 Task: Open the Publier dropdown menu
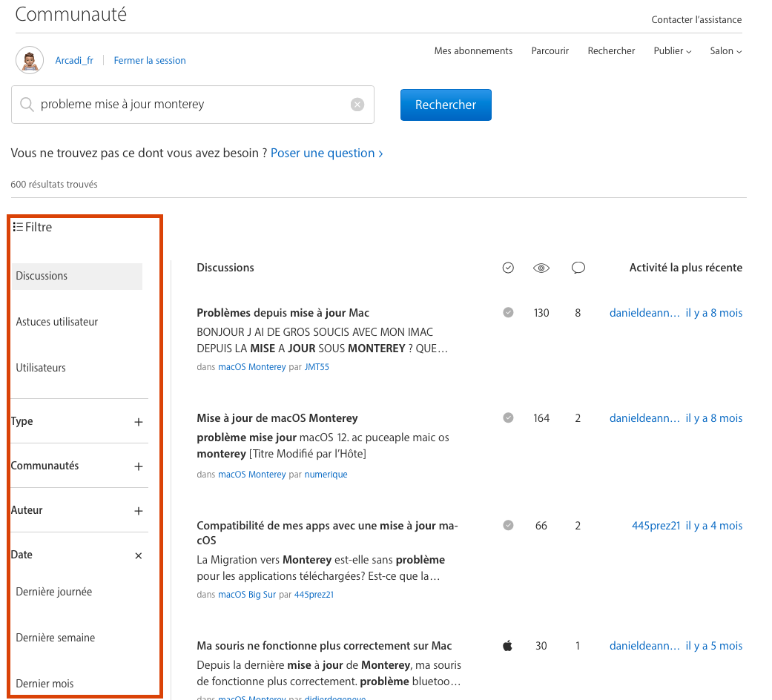(x=672, y=50)
